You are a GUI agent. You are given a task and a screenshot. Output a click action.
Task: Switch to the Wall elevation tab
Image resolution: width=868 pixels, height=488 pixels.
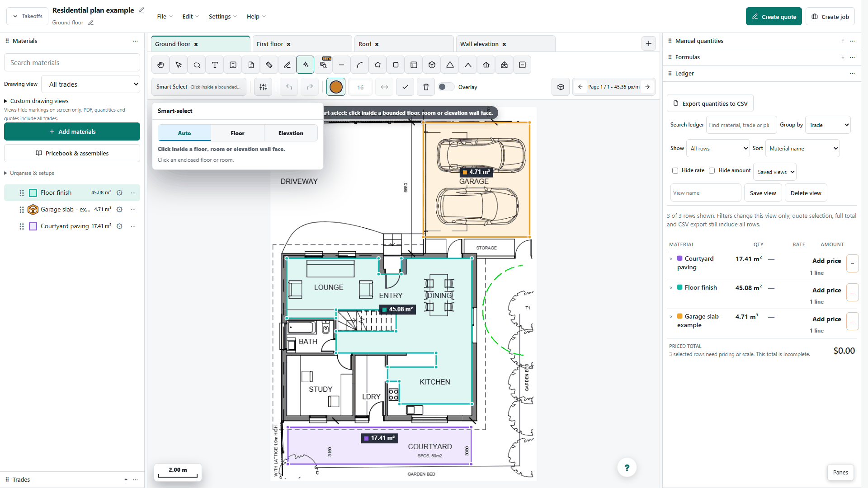[x=479, y=44]
